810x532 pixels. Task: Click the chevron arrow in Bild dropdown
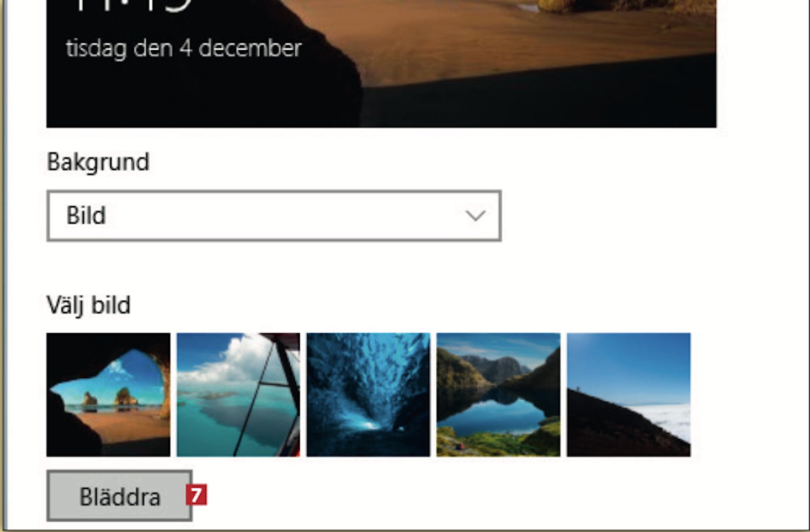coord(475,216)
